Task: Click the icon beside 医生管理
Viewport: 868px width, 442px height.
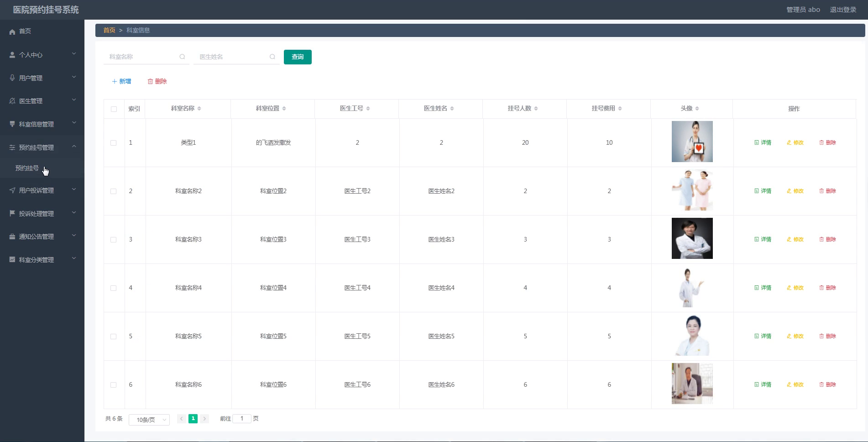Action: click(x=12, y=101)
